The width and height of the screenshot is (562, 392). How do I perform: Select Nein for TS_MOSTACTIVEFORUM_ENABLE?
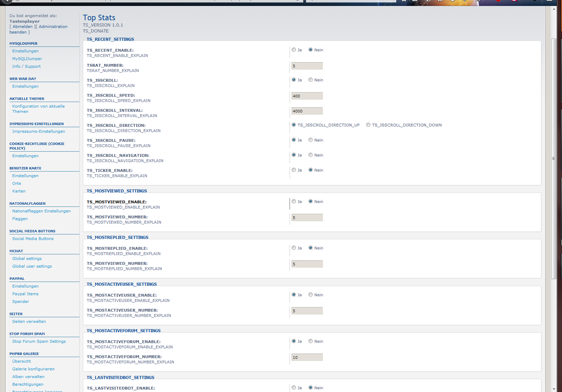(310, 341)
